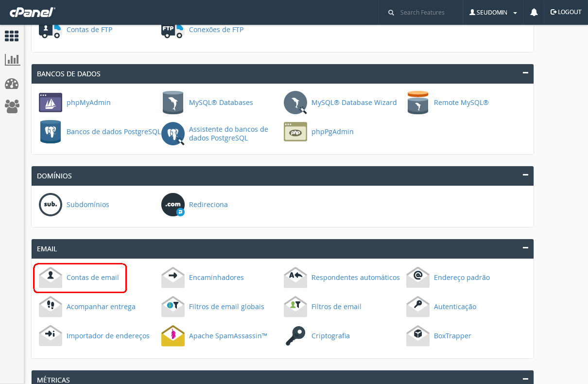This screenshot has height=384, width=588.
Task: Click the Importador de endereços icon
Action: pos(51,336)
